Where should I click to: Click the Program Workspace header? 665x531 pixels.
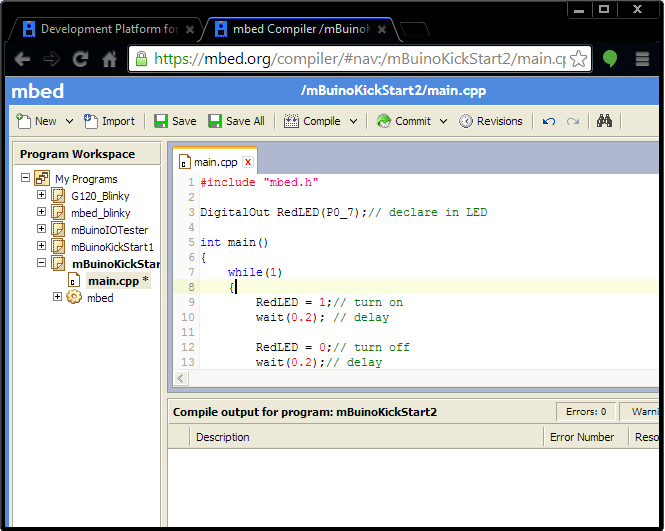87,154
